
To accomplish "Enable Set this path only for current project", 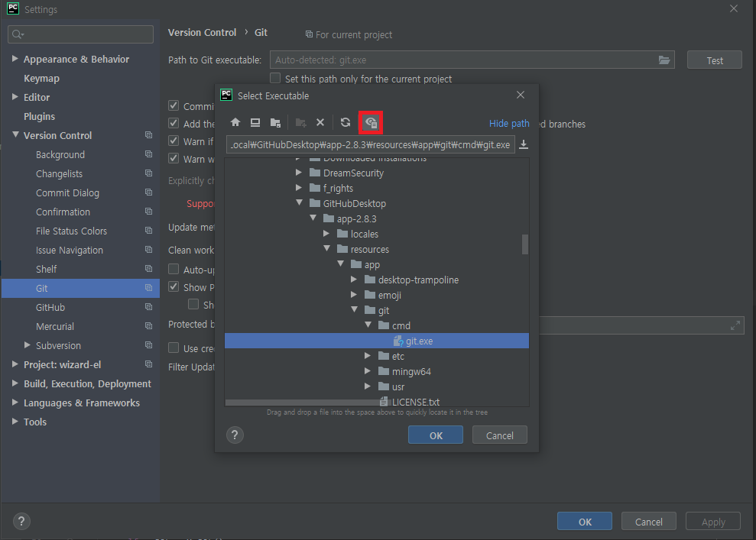I will pyautogui.click(x=275, y=78).
